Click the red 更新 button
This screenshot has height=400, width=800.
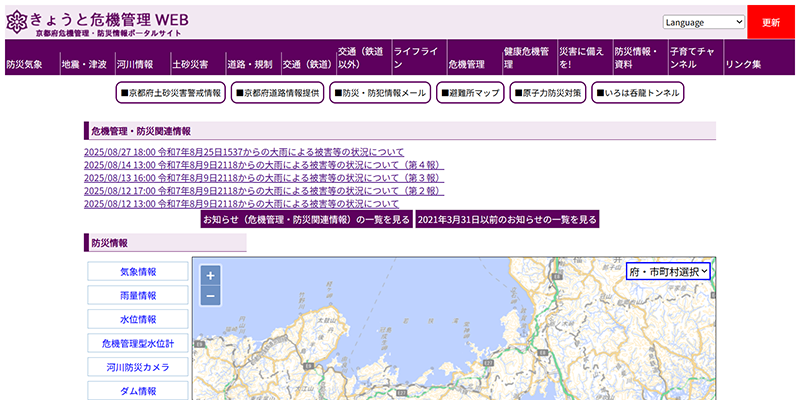point(771,22)
